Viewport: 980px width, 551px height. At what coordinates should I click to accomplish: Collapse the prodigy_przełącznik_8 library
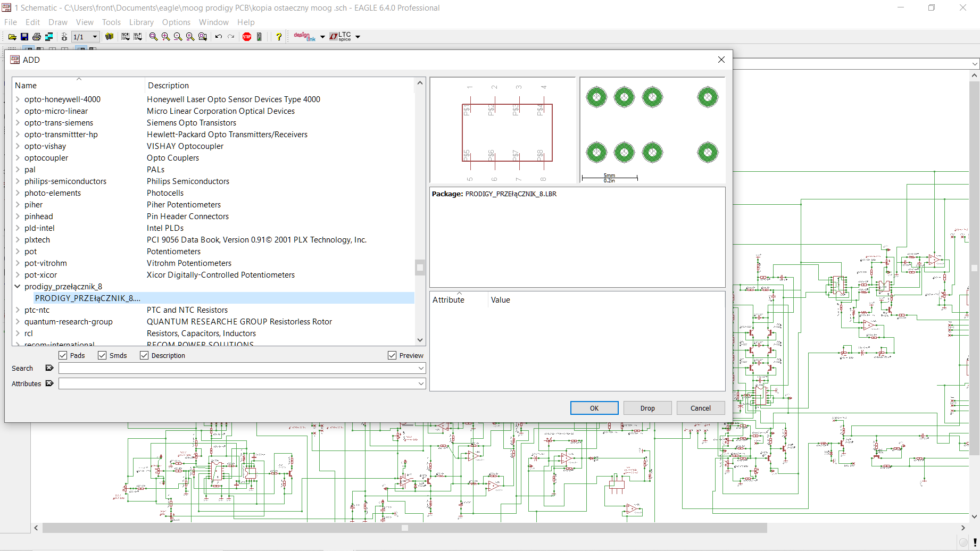[x=18, y=286]
